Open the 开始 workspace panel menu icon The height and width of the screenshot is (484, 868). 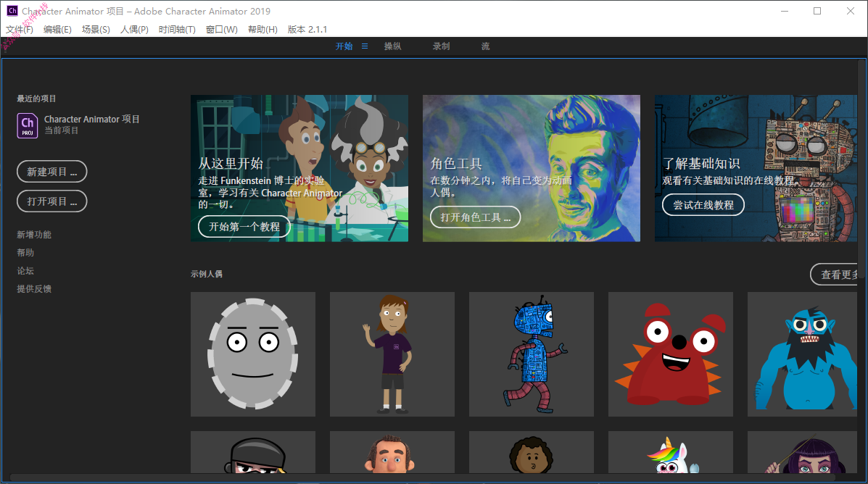click(x=364, y=46)
